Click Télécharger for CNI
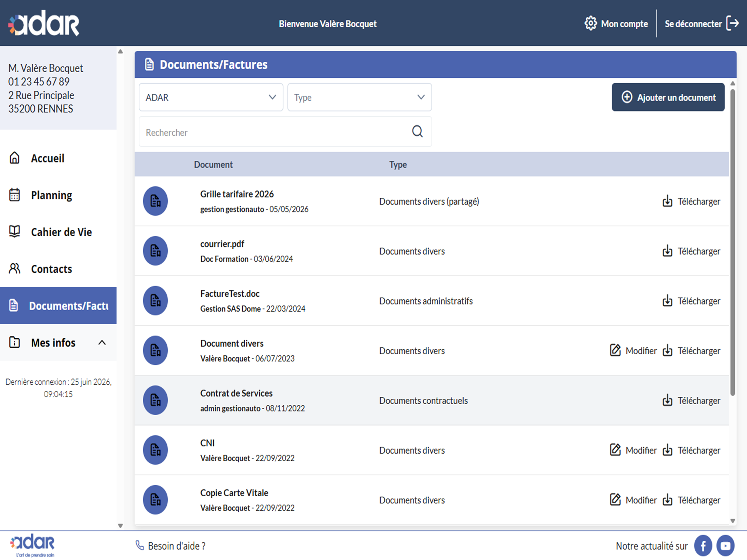Image resolution: width=747 pixels, height=560 pixels. tap(691, 450)
